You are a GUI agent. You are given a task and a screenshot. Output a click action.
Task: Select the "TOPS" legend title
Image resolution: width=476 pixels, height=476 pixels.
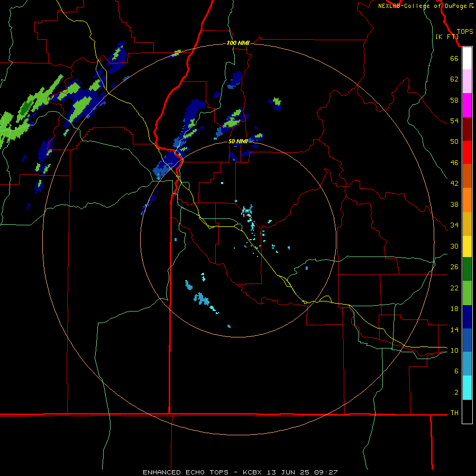pos(465,32)
